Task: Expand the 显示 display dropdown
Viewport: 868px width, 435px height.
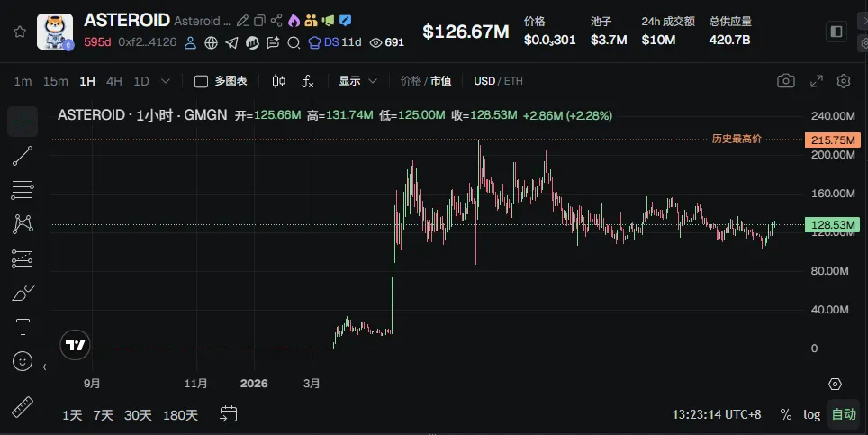Action: click(357, 81)
